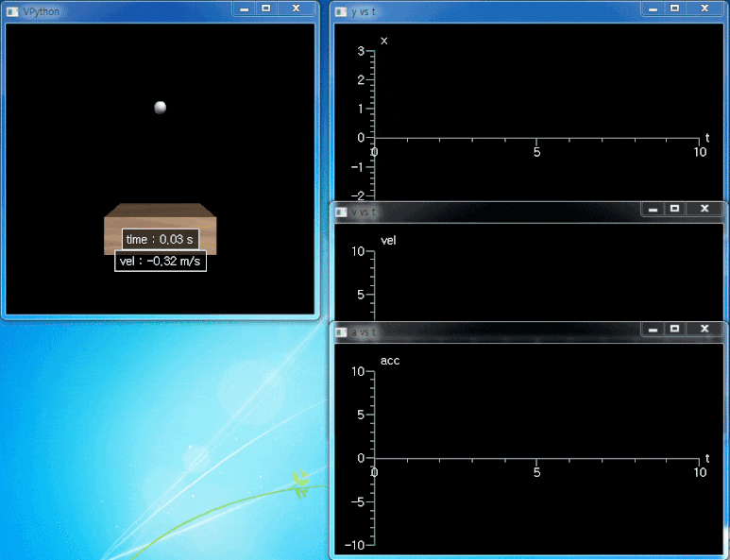Close the a vs t window

point(705,330)
